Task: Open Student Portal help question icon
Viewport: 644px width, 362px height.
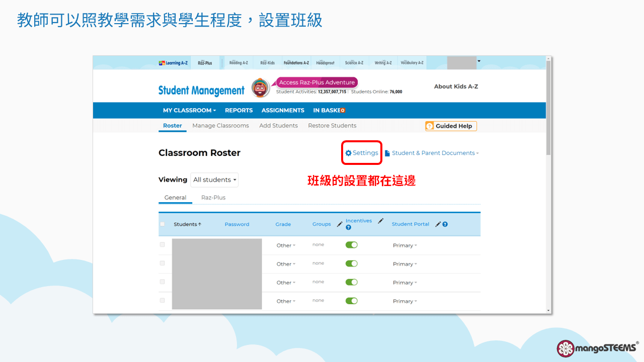Action: (x=445, y=224)
